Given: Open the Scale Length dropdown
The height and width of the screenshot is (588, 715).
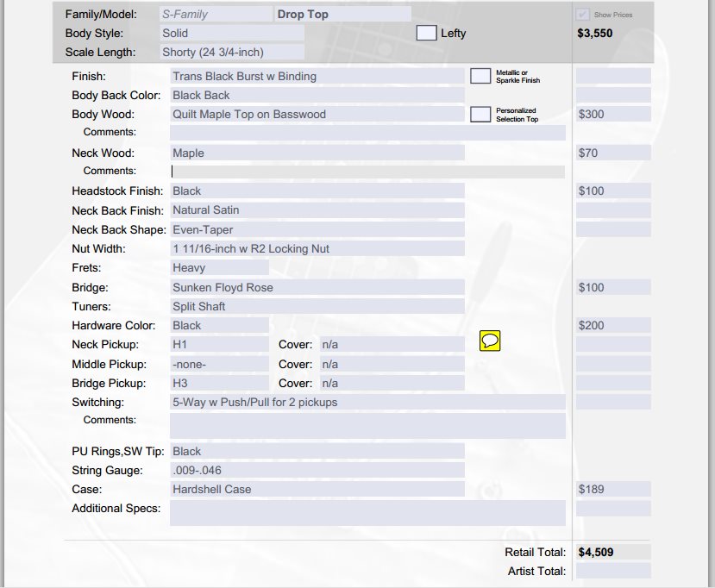Looking at the screenshot, I should click(231, 53).
